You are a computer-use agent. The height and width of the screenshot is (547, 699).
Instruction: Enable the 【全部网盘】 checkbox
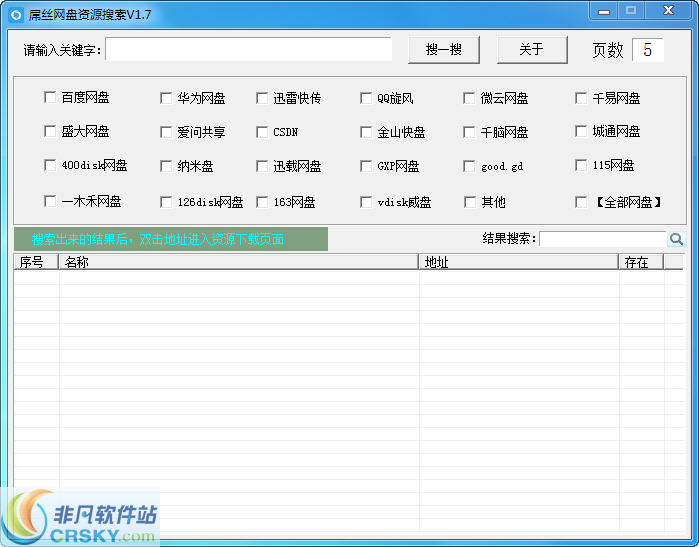click(581, 202)
